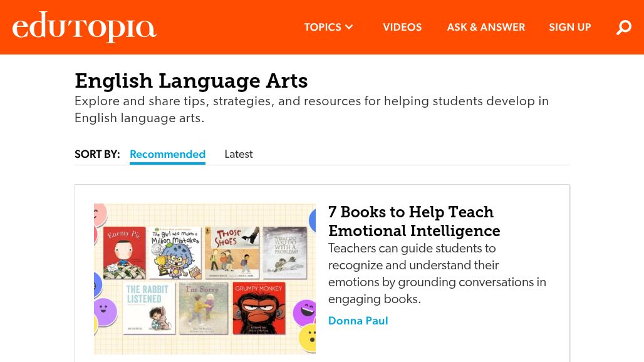Image resolution: width=644 pixels, height=362 pixels.
Task: Open the search magnifier icon
Action: click(623, 28)
